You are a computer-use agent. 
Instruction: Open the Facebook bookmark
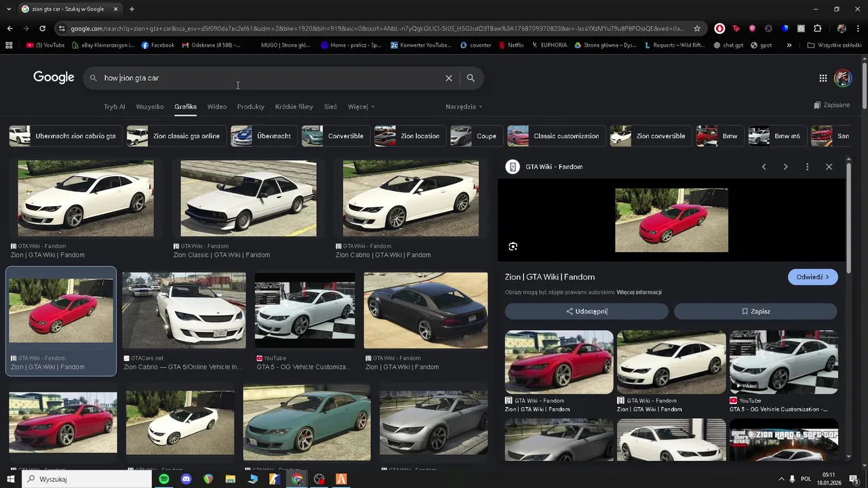pyautogui.click(x=158, y=45)
